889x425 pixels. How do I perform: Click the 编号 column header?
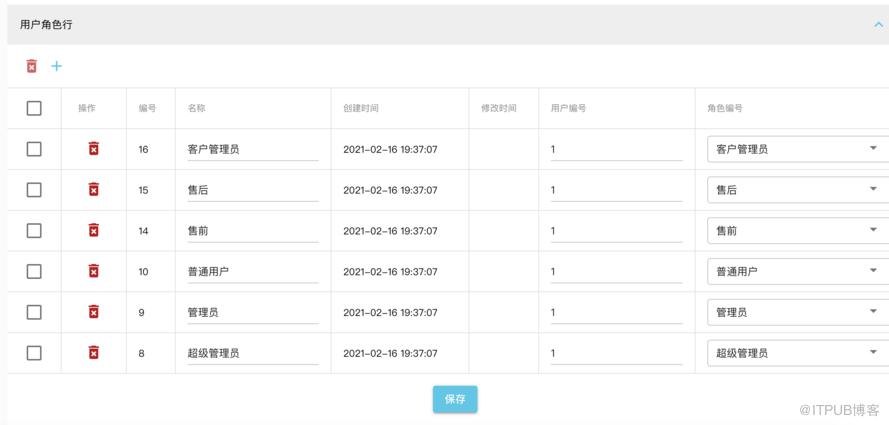(x=147, y=108)
